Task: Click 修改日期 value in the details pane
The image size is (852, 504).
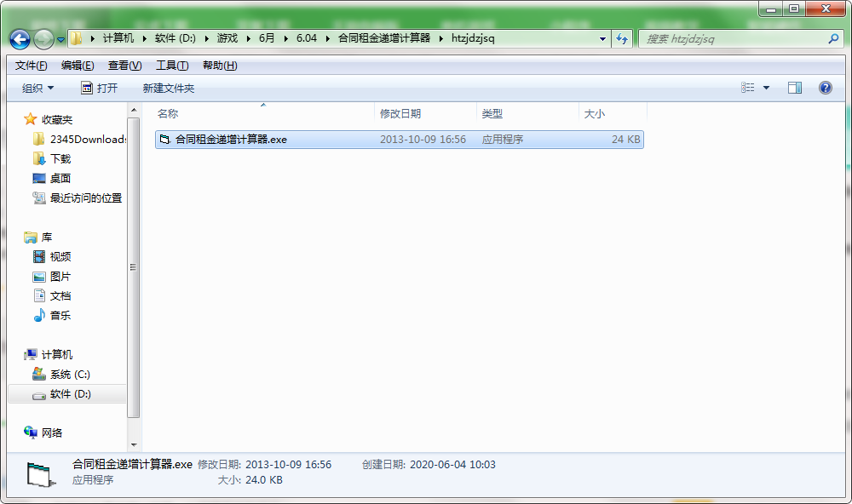Action: [288, 464]
